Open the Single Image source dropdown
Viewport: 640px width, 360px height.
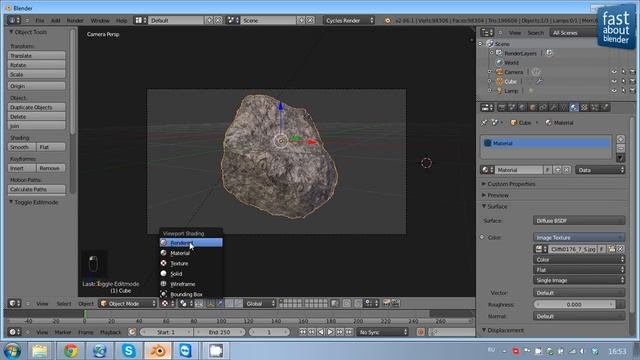[x=579, y=280]
